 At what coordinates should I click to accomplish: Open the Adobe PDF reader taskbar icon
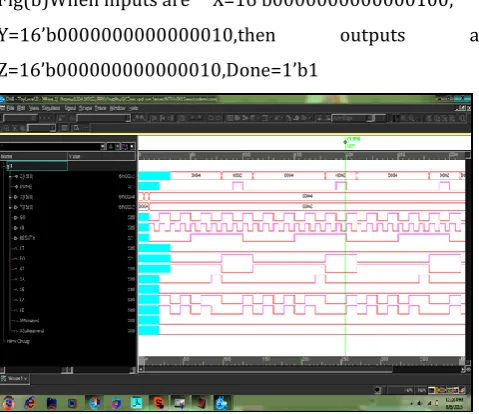pyautogui.click(x=137, y=403)
